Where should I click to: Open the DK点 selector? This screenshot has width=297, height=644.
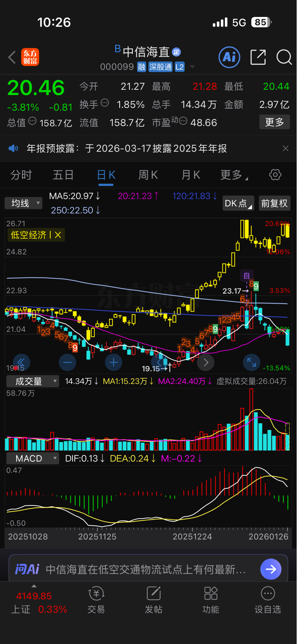(238, 203)
